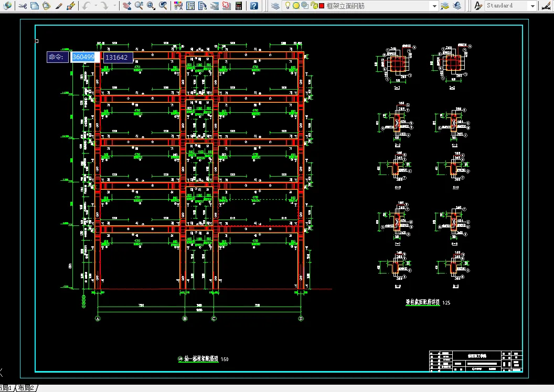Viewport: 554px width, 392px height.
Task: Switch to the 布局2 layout tab
Action: [26, 388]
